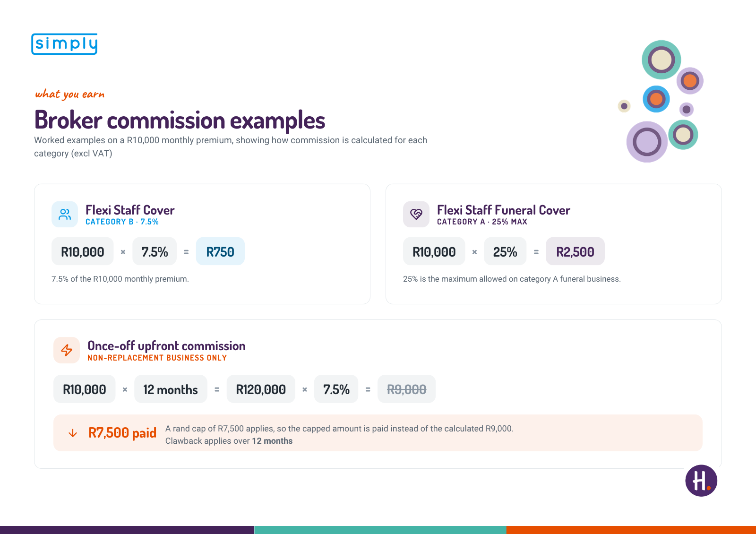Click the 25% rate chip
The image size is (756, 534).
[505, 251]
